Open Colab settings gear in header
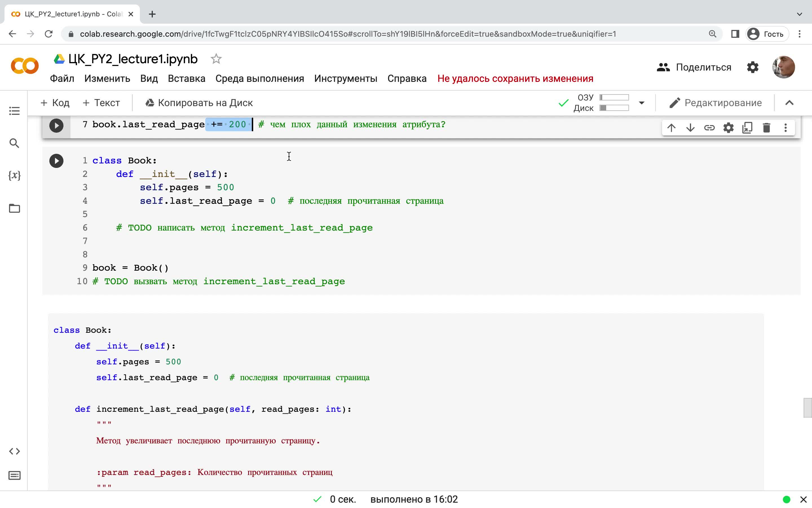This screenshot has height=508, width=812. [753, 67]
